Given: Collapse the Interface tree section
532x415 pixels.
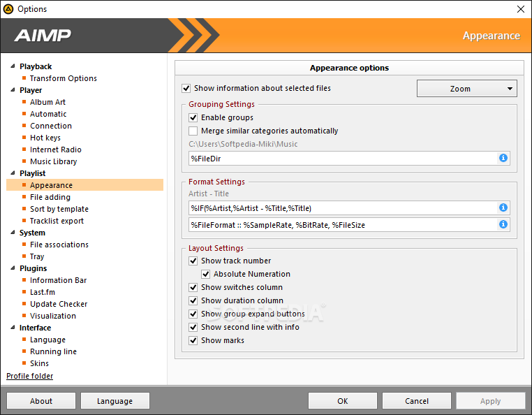Looking at the screenshot, I should [13, 328].
